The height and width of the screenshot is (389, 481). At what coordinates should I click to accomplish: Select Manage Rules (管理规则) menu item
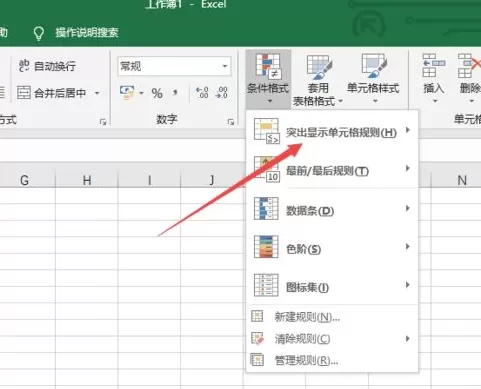click(332, 360)
